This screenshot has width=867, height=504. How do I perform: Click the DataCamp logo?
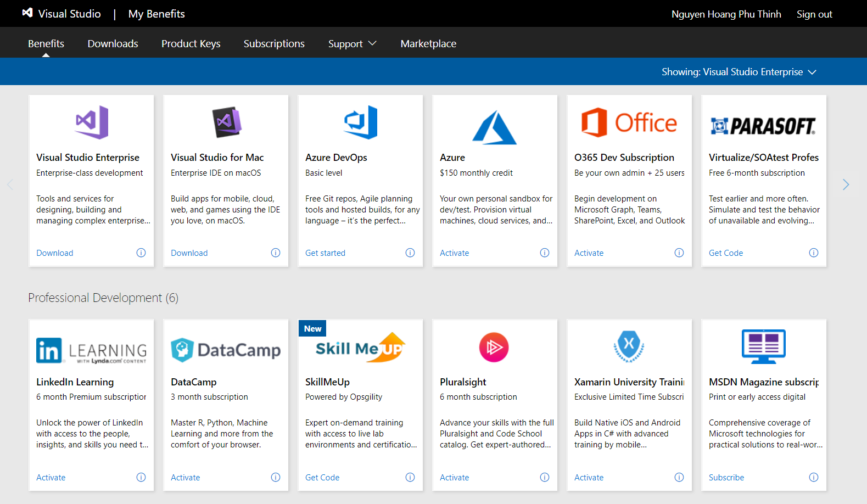(226, 350)
